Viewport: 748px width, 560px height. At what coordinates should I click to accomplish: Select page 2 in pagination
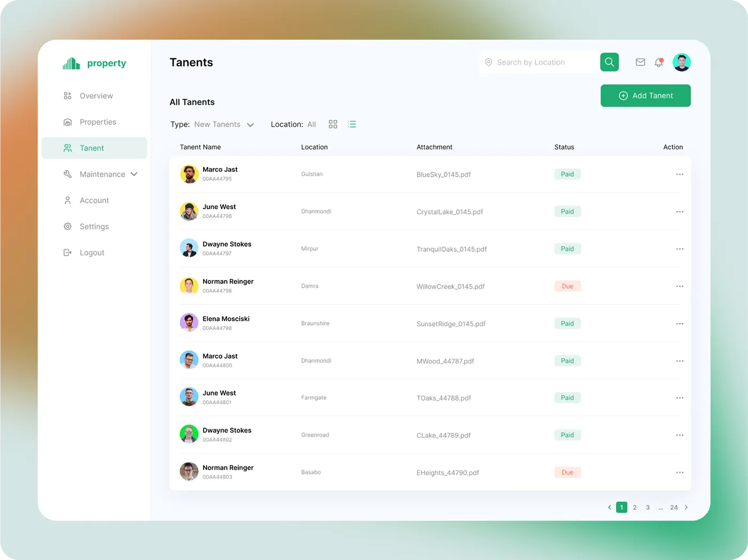point(635,508)
